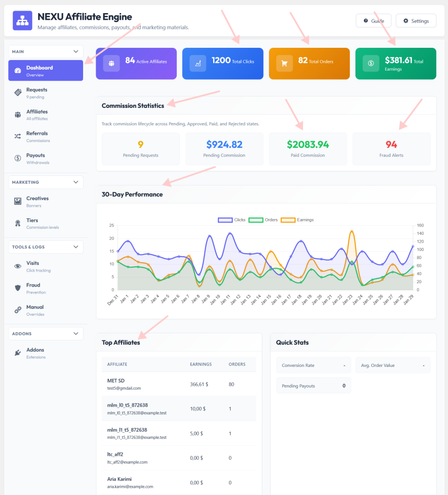Viewport: 448px width, 495px height.
Task: Open the Visits click tracking menu item
Action: click(x=46, y=266)
